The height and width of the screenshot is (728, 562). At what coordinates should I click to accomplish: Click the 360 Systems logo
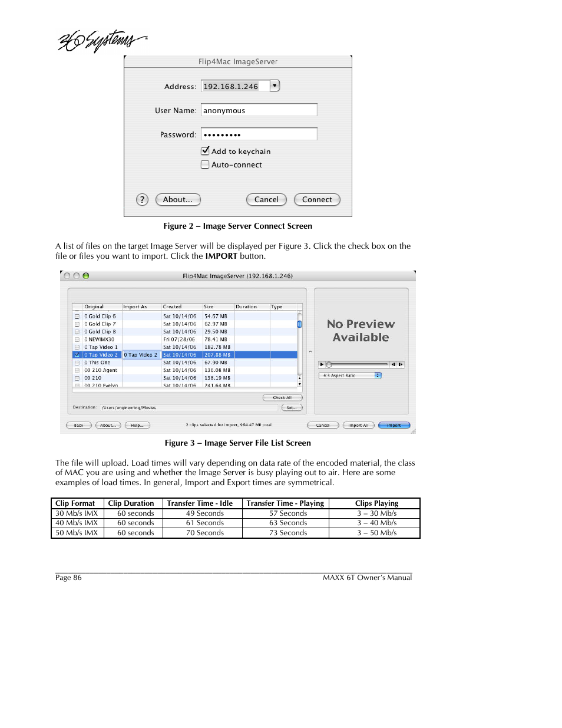tap(101, 41)
